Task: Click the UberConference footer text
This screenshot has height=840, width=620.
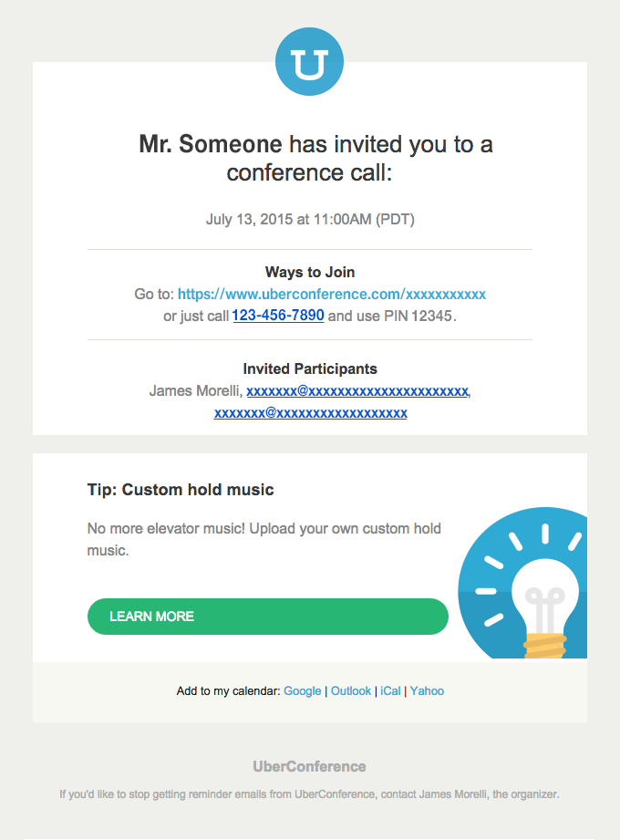Action: point(309,765)
